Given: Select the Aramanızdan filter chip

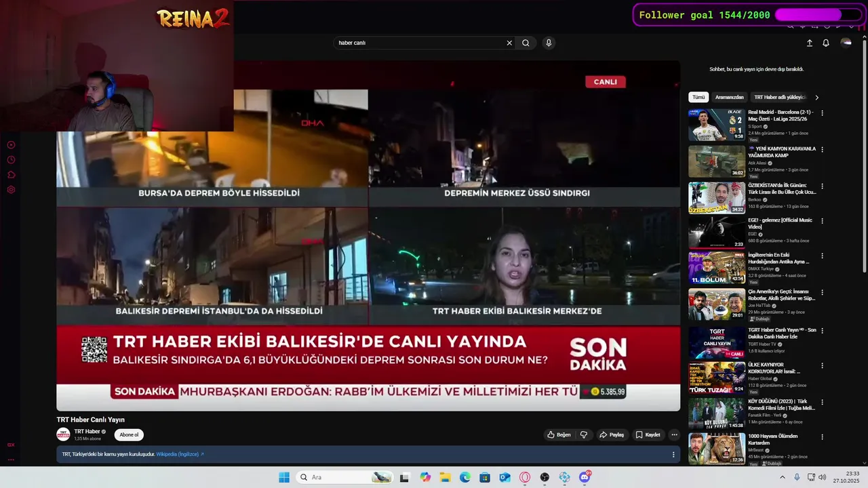Looking at the screenshot, I should click(x=730, y=97).
